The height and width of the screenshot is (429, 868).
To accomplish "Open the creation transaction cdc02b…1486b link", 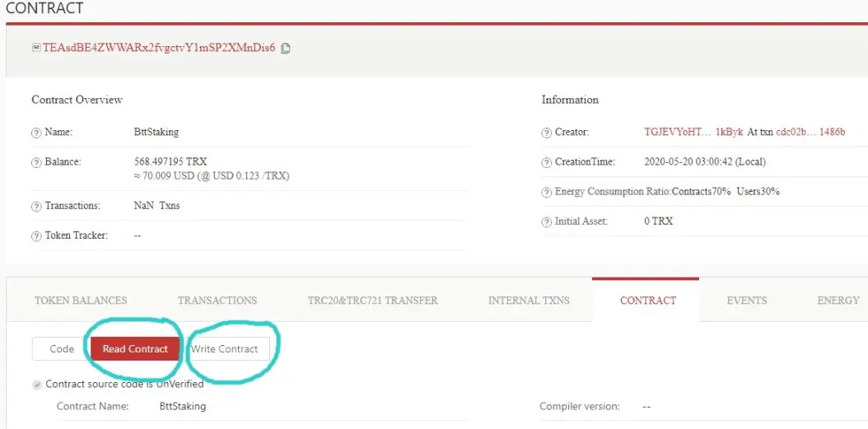I will tap(811, 133).
